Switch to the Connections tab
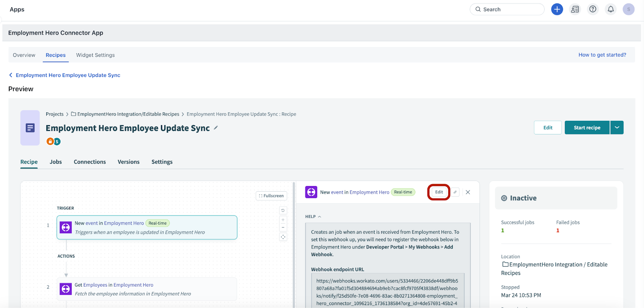 pyautogui.click(x=90, y=162)
